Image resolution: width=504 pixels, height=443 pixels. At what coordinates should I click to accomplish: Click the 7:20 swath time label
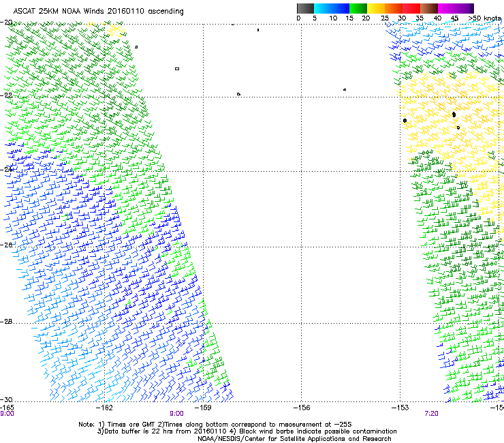(x=431, y=414)
